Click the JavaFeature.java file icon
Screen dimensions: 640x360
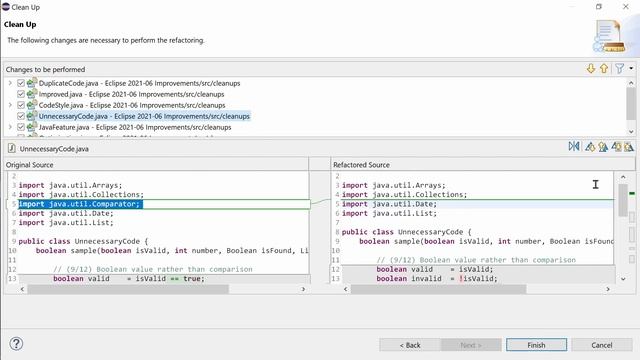point(32,127)
